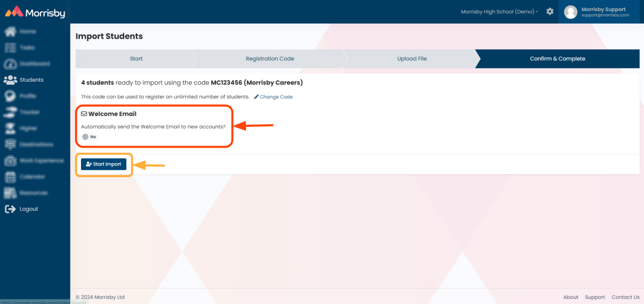Click the Change Code link
Screen dimensions: 644x304
[x=273, y=97]
